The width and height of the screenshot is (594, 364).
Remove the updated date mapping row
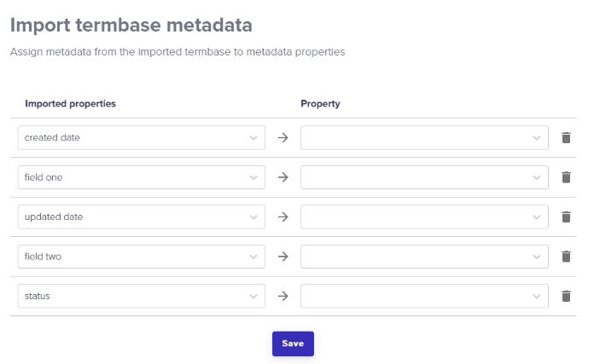(566, 217)
